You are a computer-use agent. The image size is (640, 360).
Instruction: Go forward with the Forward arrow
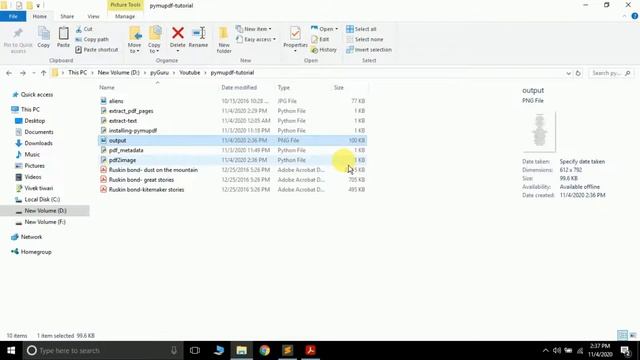tap(23, 73)
